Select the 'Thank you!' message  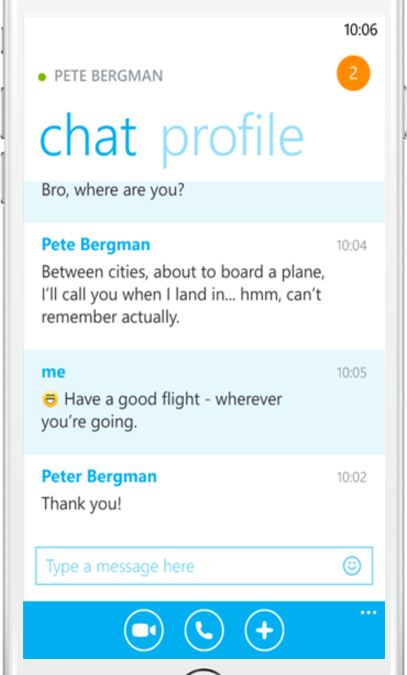click(81, 504)
